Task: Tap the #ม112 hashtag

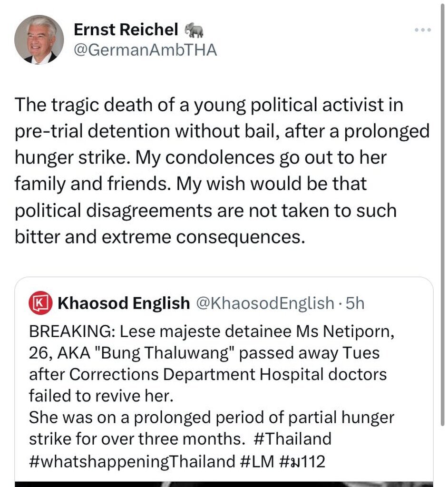Action: [x=303, y=461]
